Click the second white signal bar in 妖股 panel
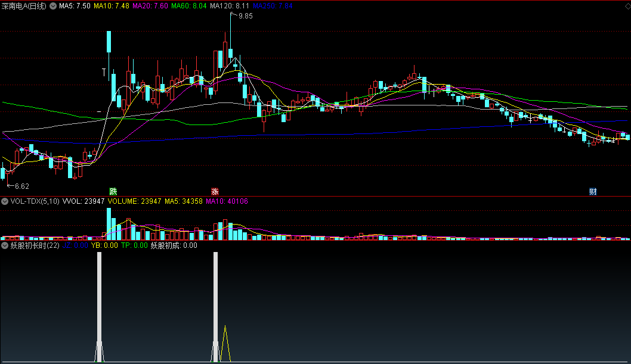 (216, 307)
